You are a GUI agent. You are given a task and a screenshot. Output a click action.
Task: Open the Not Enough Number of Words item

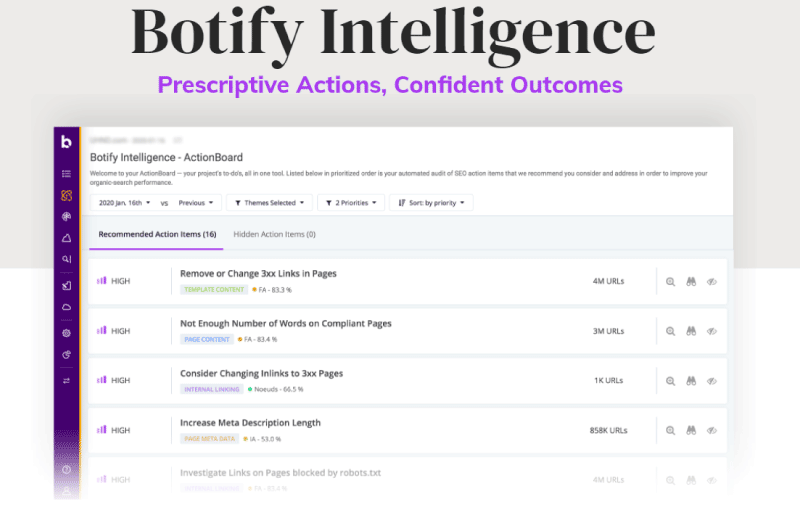click(x=286, y=323)
